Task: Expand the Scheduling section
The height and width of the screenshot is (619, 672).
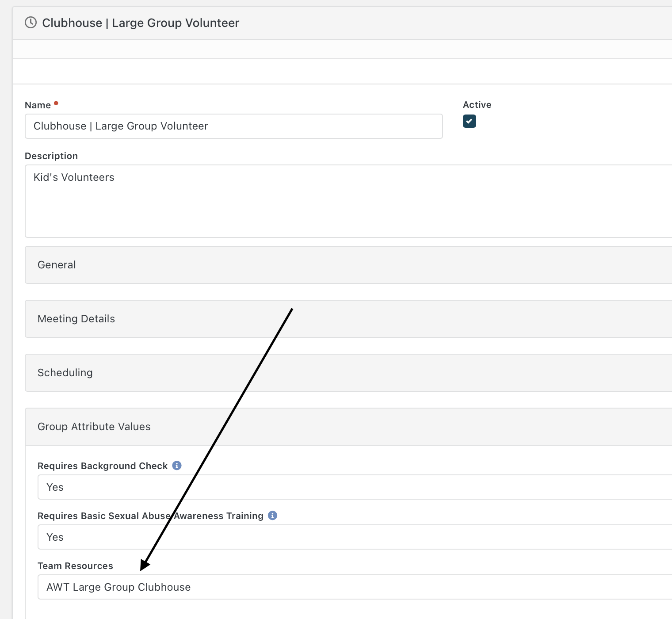Action: [x=348, y=373]
